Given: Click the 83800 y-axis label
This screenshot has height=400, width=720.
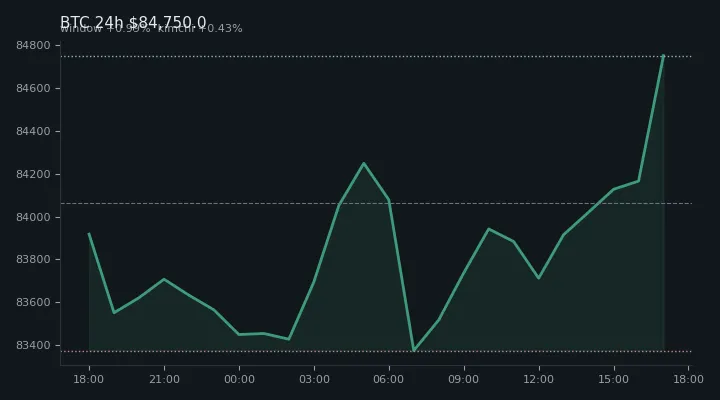Looking at the screenshot, I should [x=33, y=259].
